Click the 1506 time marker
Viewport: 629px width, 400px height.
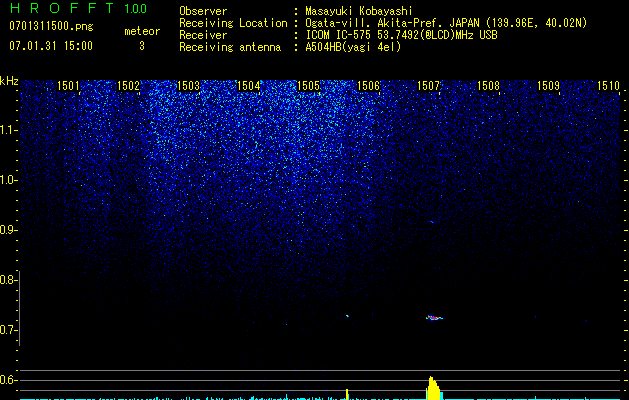click(x=368, y=86)
